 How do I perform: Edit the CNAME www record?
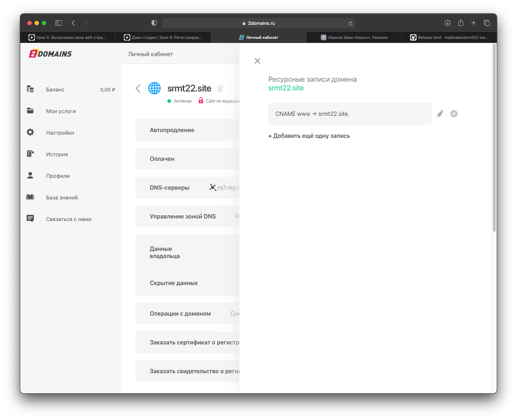[x=440, y=114]
